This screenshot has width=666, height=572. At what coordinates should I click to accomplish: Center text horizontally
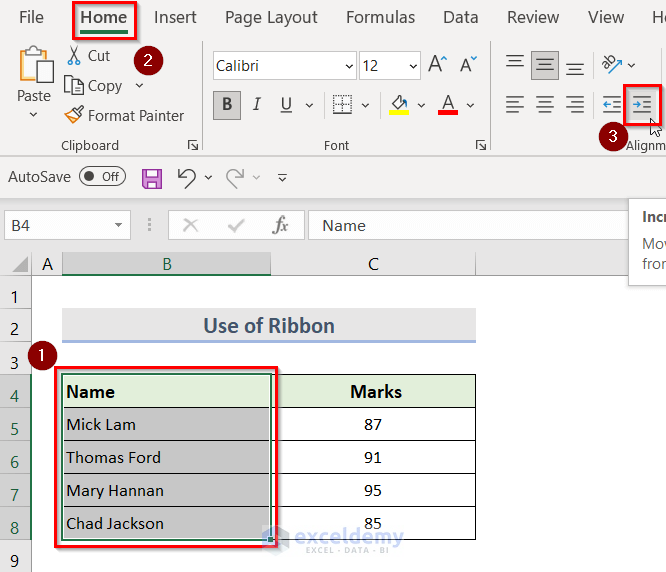click(x=545, y=104)
